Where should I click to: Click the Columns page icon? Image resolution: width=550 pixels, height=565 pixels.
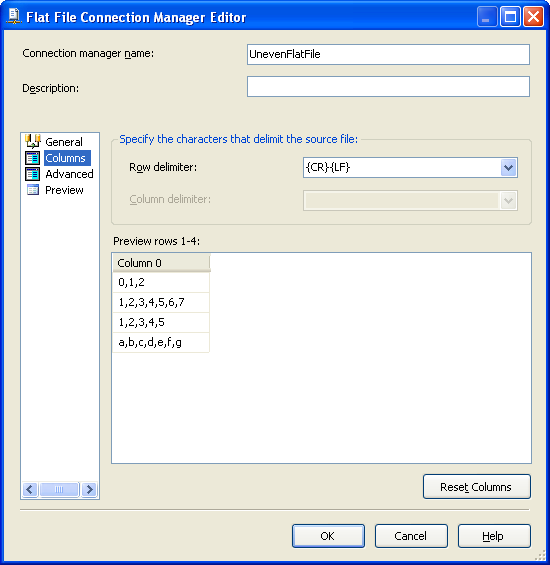tap(32, 158)
